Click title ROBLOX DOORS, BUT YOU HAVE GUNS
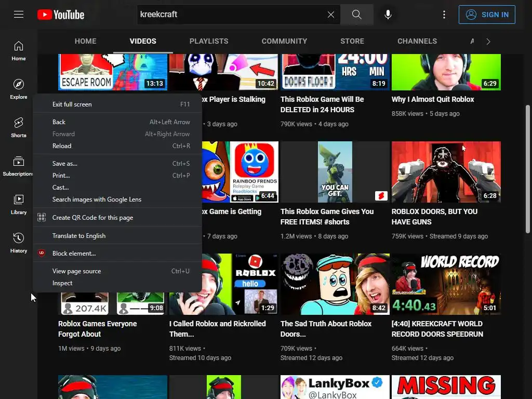The height and width of the screenshot is (399, 532). point(434,217)
